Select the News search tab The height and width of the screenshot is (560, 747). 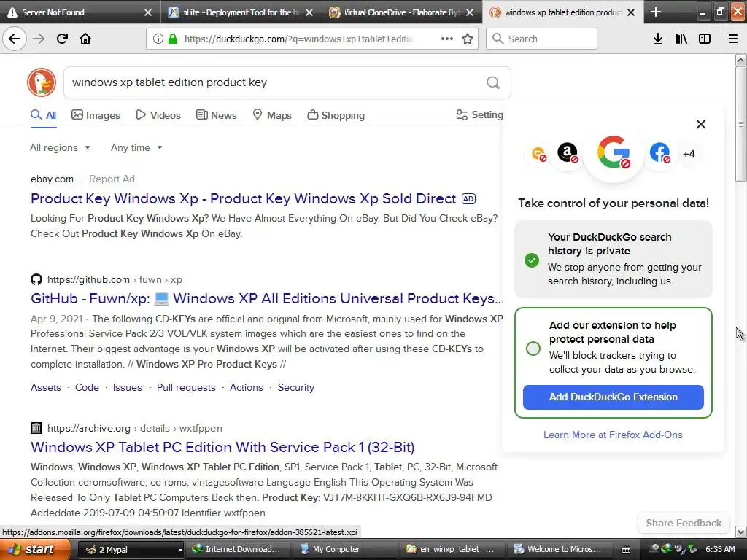click(x=216, y=115)
